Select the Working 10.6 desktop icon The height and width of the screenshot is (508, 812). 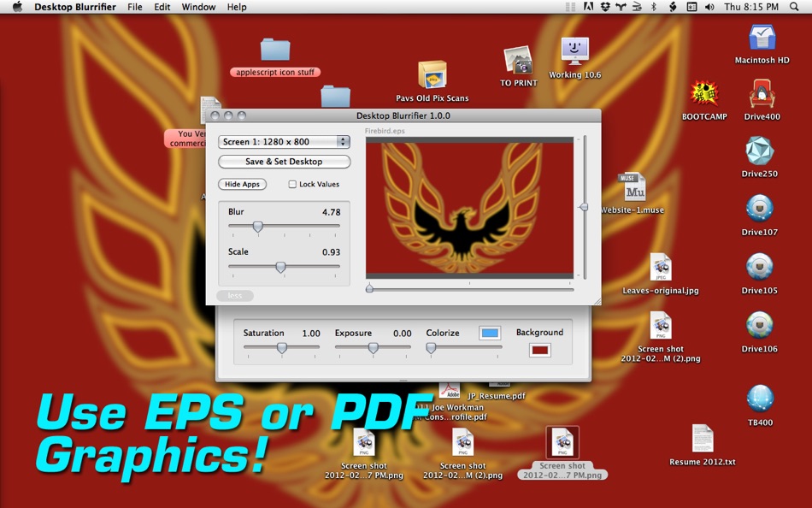[575, 50]
